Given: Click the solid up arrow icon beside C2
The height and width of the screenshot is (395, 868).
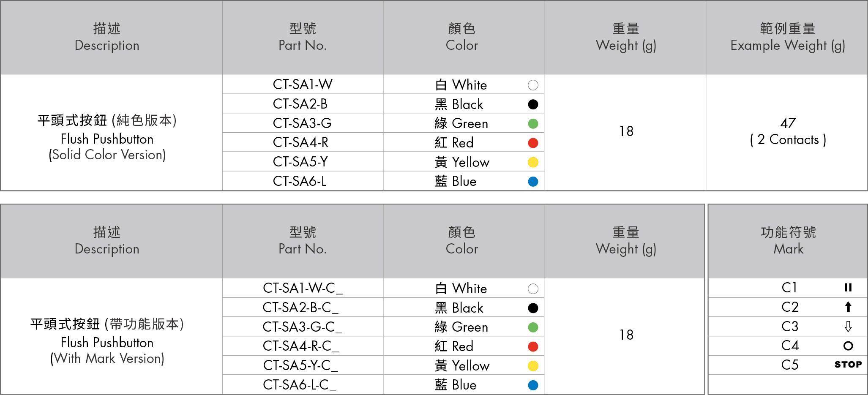Looking at the screenshot, I should (x=848, y=307).
